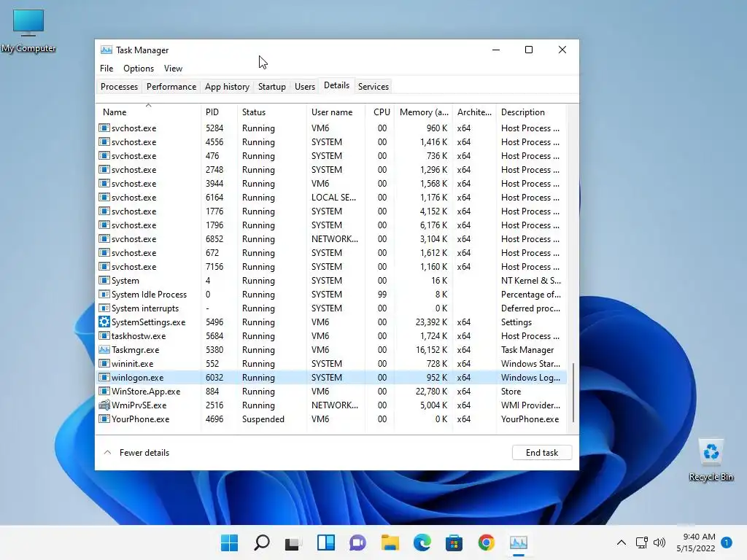Click the YourPhone.exe process icon
Screen dimensions: 747x560
(104, 419)
